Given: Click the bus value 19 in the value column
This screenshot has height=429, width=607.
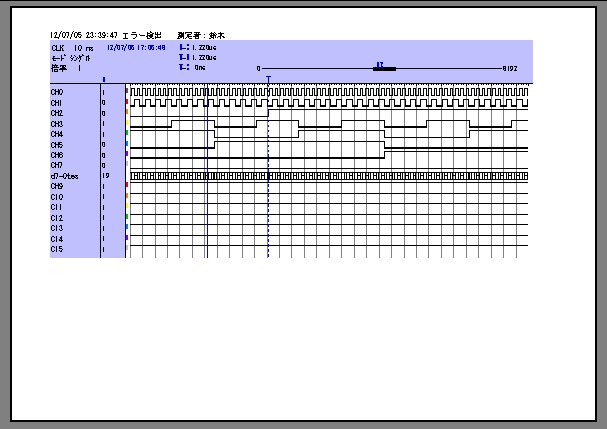Looking at the screenshot, I should pyautogui.click(x=104, y=176).
